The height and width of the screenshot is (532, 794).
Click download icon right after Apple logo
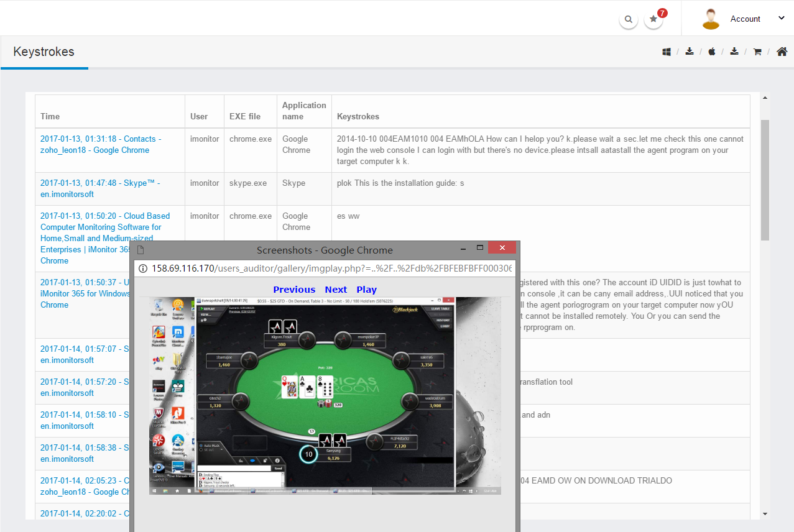[x=734, y=52]
